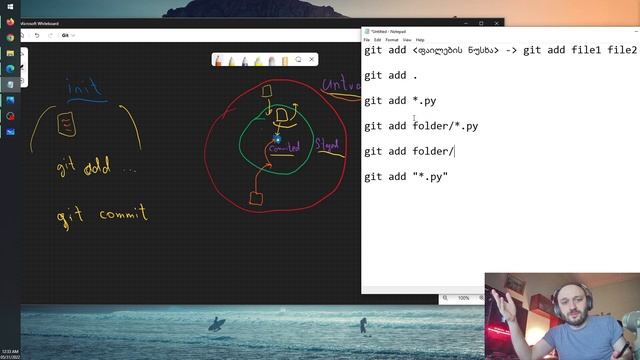
Task: Click the Whiteboard 100% zoom level
Action: [463, 298]
